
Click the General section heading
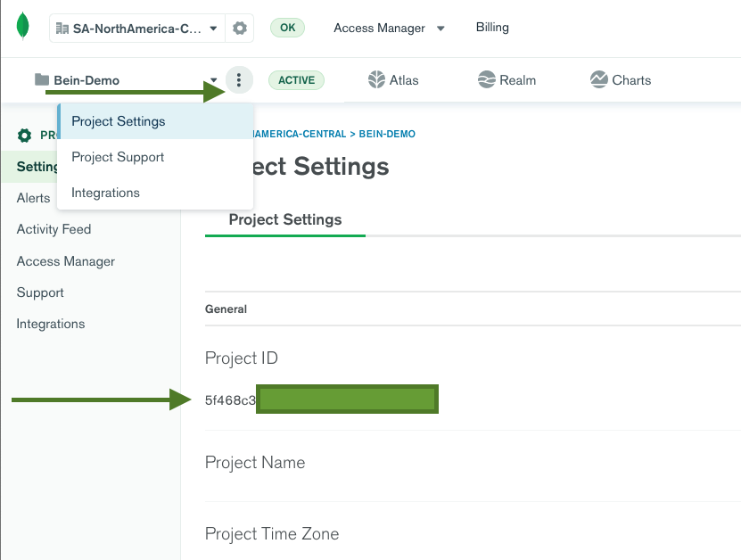coord(226,309)
